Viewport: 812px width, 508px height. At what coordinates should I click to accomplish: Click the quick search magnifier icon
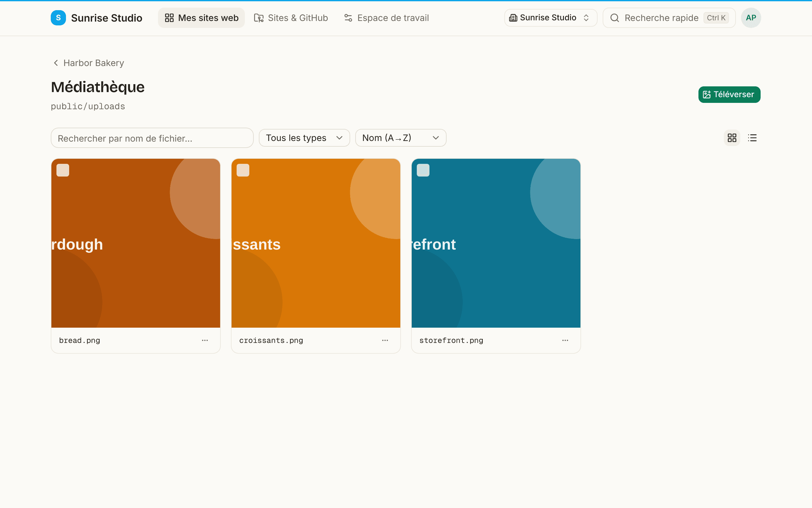tap(614, 18)
